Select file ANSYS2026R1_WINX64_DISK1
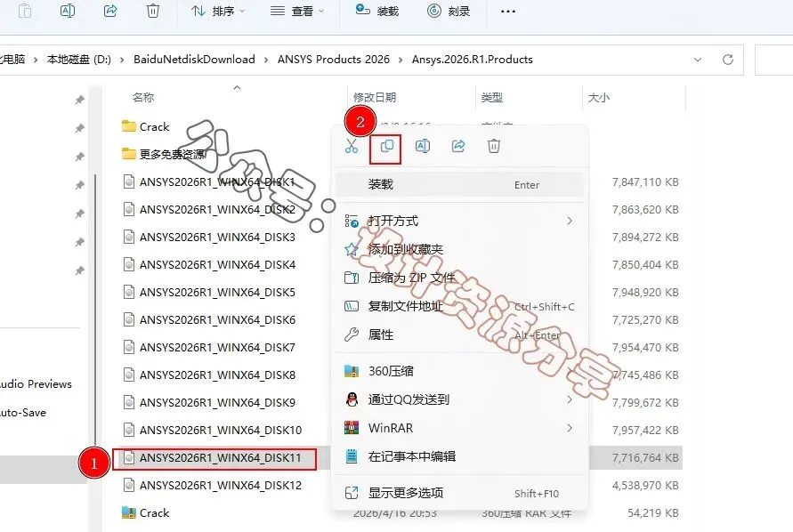Screen dimensions: 793x532 click(x=209, y=182)
